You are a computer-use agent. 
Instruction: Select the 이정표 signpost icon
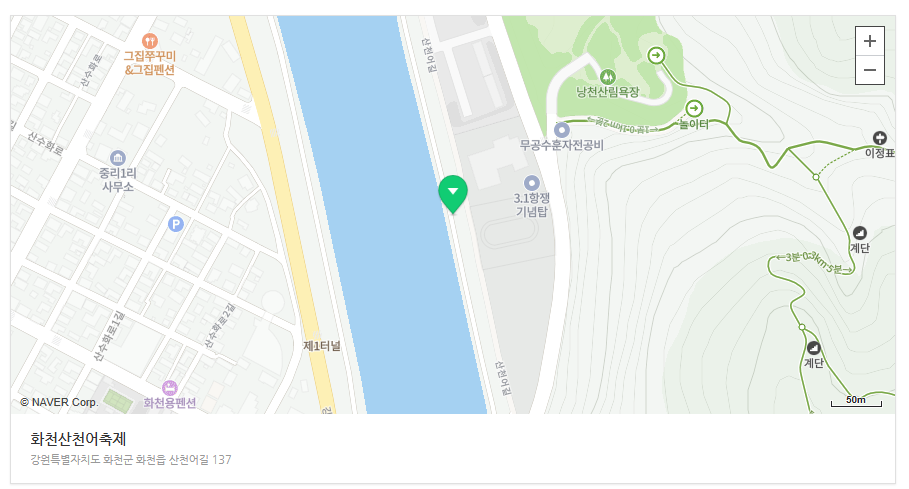[879, 138]
